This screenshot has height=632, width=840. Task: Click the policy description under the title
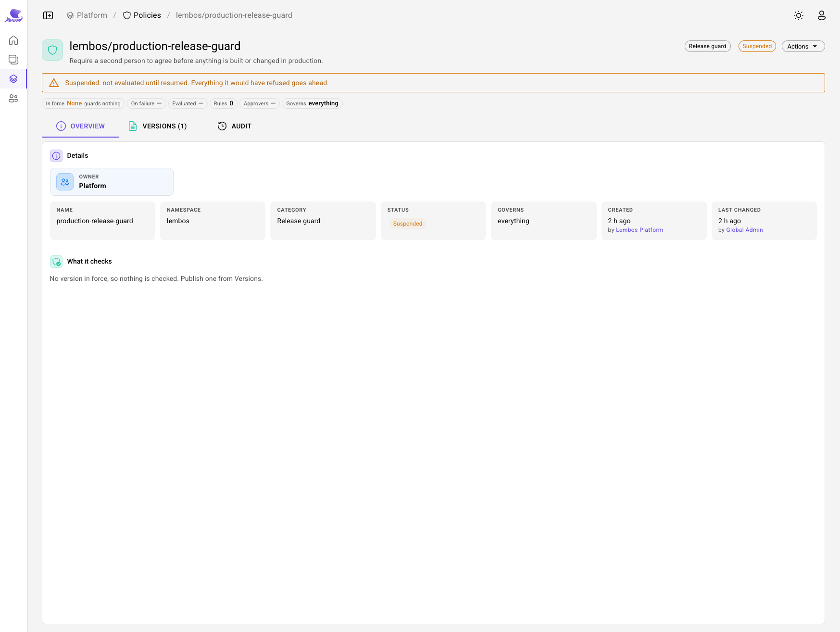pyautogui.click(x=196, y=61)
